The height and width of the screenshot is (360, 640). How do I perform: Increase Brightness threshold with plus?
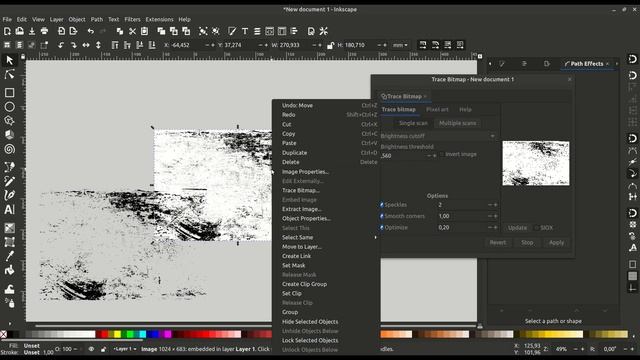[x=435, y=156]
